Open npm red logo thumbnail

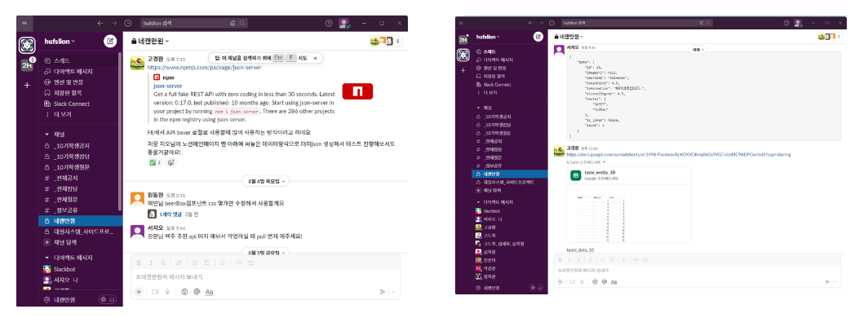coord(357,91)
